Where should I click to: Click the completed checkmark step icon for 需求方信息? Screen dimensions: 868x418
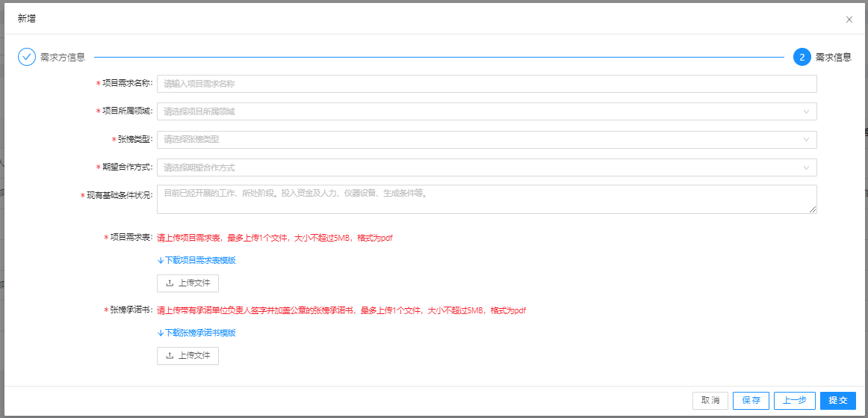27,57
